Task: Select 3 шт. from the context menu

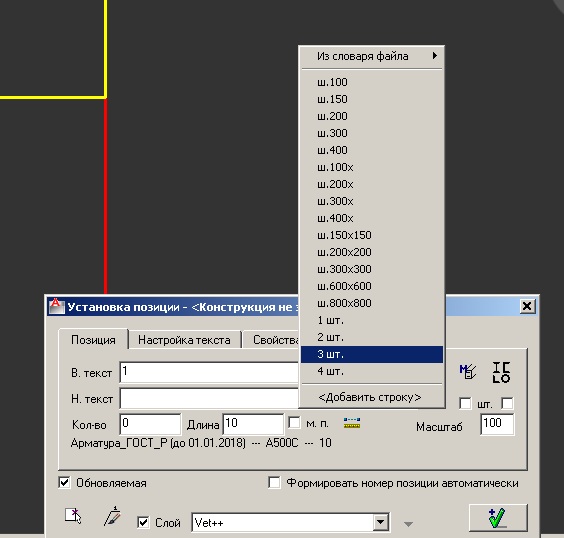Action: [x=372, y=354]
